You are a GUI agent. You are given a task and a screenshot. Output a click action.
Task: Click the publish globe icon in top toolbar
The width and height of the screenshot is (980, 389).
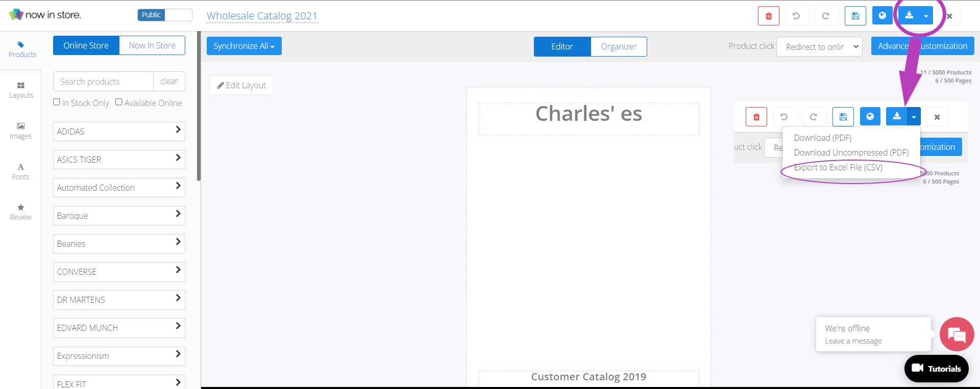click(883, 16)
